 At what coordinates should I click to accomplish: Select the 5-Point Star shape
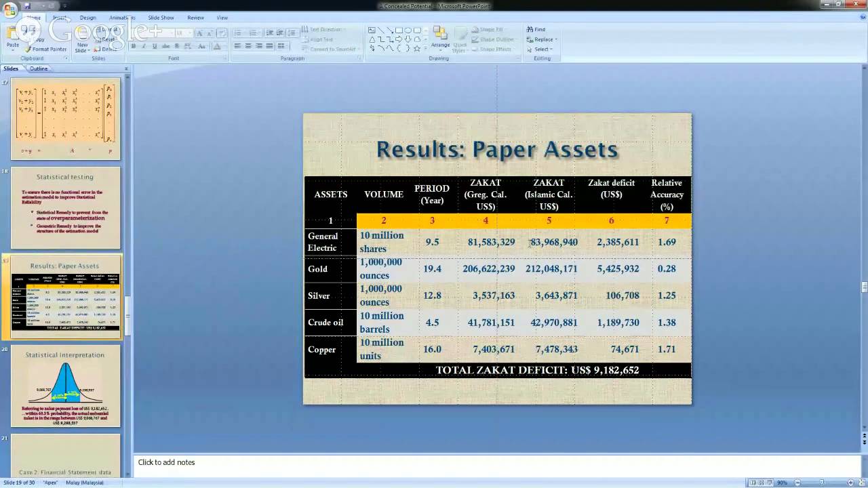tap(416, 48)
